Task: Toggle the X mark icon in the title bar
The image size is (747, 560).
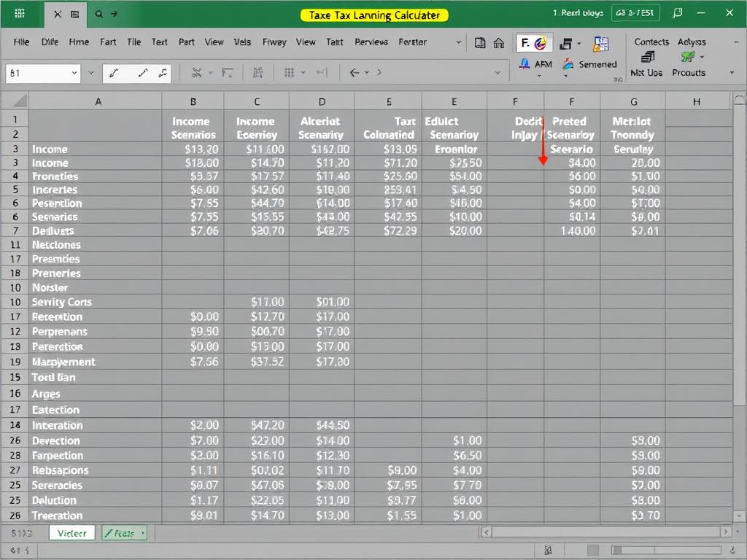Action: pos(58,13)
